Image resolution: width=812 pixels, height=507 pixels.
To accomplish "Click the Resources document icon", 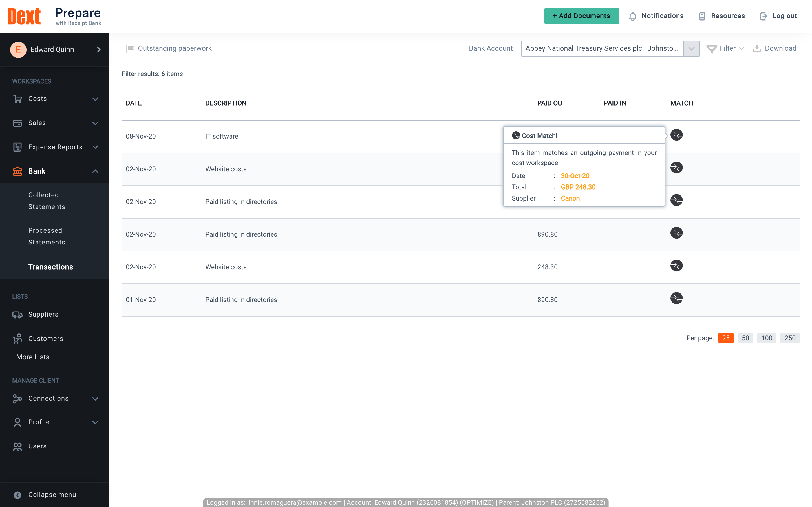I will tap(702, 16).
